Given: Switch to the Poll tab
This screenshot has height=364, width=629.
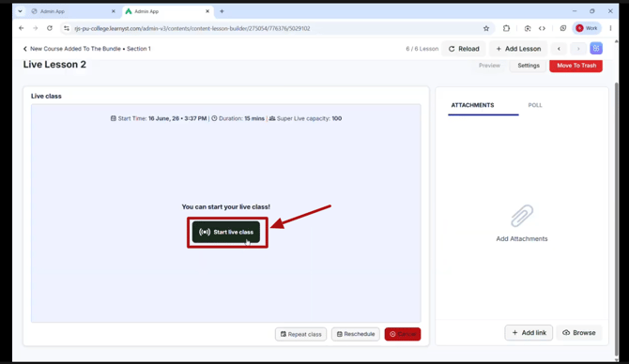Looking at the screenshot, I should [535, 105].
